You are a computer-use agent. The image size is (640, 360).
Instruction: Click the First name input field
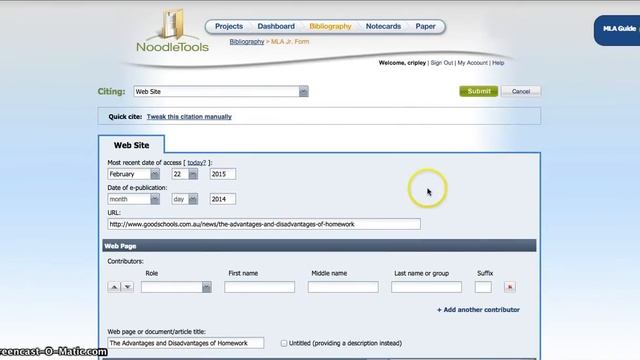259,287
